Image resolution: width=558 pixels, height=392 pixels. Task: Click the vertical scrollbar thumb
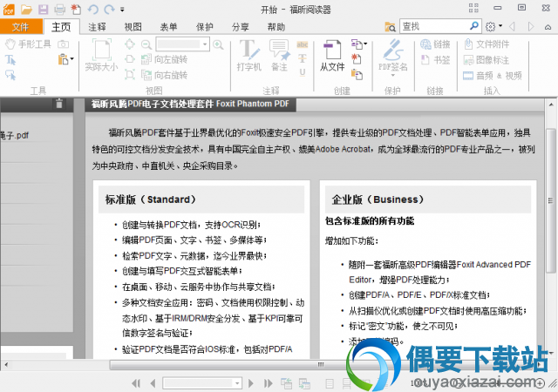point(550,200)
